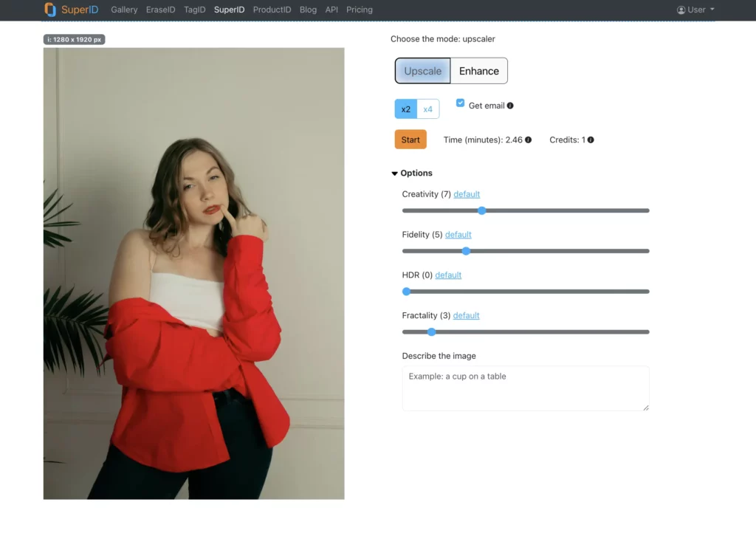Select the x2 upscale factor
Screen dimensions: 756x536
click(405, 109)
